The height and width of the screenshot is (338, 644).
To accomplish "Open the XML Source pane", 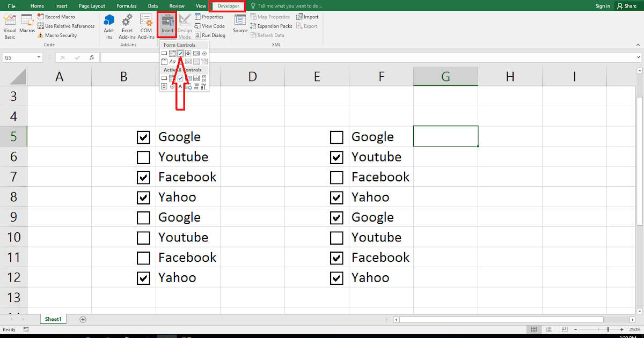I will (240, 24).
